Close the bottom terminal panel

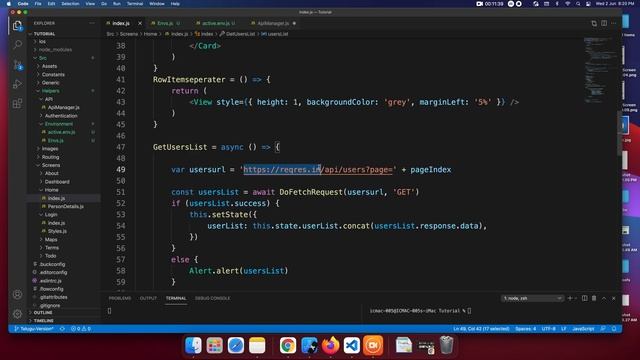pyautogui.click(x=613, y=298)
